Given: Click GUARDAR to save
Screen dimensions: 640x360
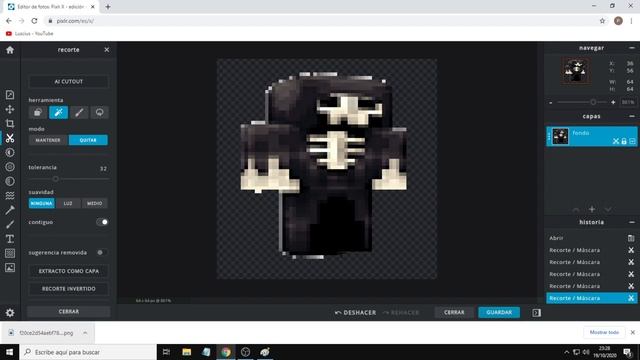Looking at the screenshot, I should point(499,312).
